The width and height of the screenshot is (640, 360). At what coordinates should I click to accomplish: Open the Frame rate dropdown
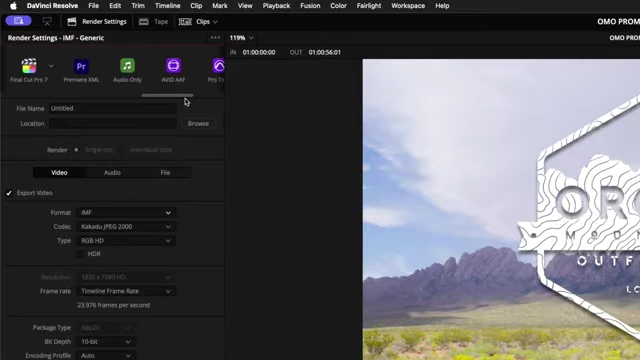[126, 291]
